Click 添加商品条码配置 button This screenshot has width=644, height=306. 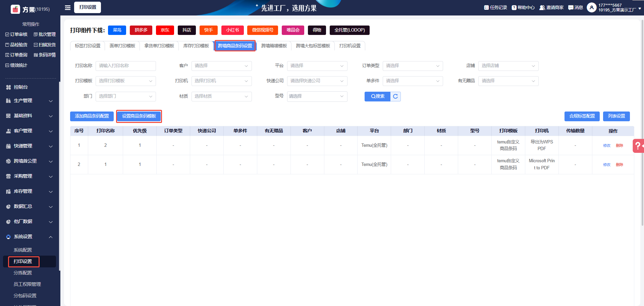(92, 116)
